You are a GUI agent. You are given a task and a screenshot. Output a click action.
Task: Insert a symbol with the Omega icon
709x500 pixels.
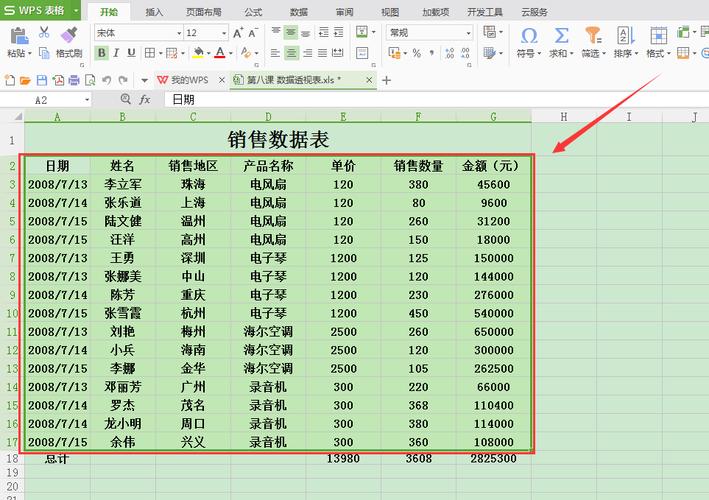click(529, 35)
